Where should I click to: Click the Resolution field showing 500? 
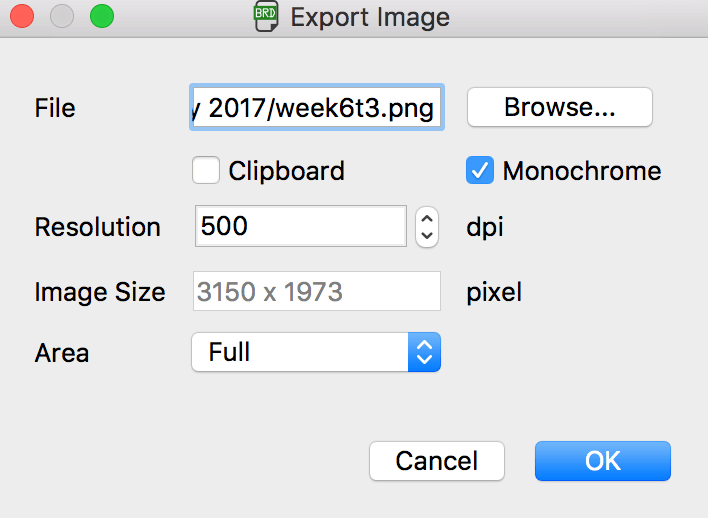[300, 227]
